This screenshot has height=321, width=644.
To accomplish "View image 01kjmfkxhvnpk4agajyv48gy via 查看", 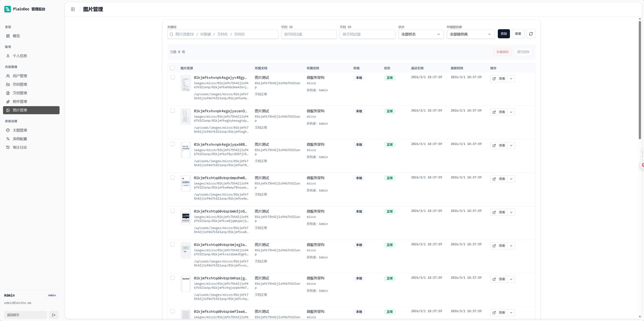I will (x=499, y=79).
